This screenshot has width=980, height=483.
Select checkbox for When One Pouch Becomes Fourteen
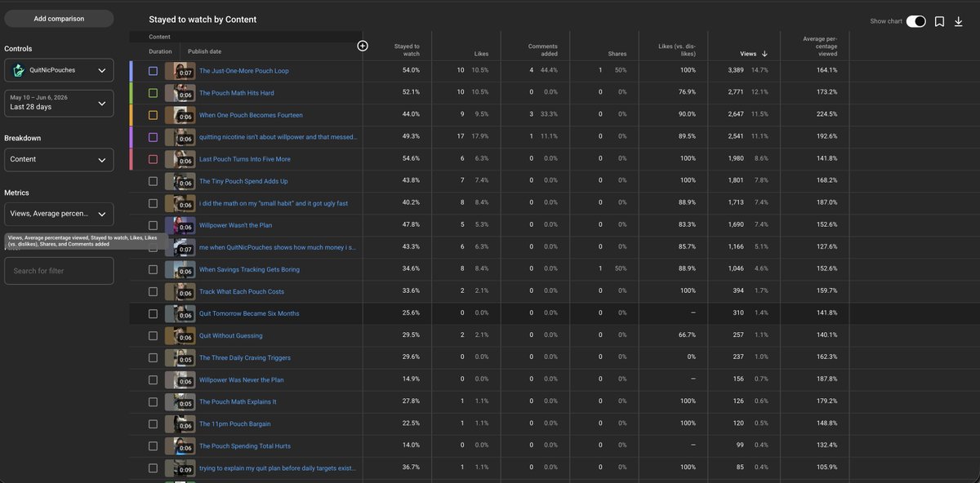tap(153, 115)
